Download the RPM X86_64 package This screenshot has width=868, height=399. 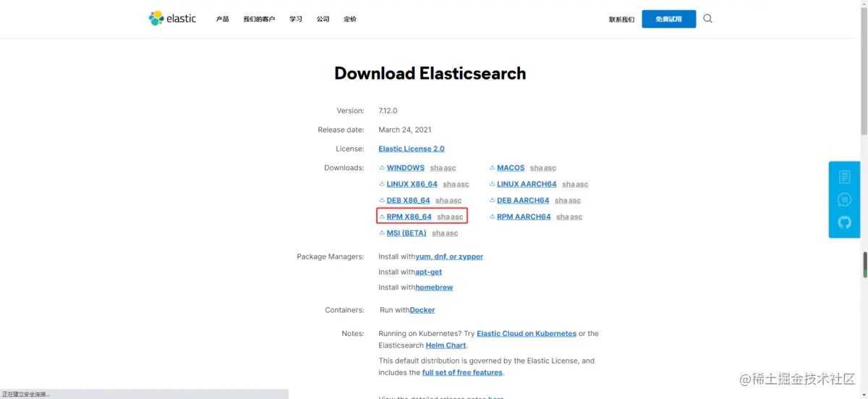(x=409, y=217)
